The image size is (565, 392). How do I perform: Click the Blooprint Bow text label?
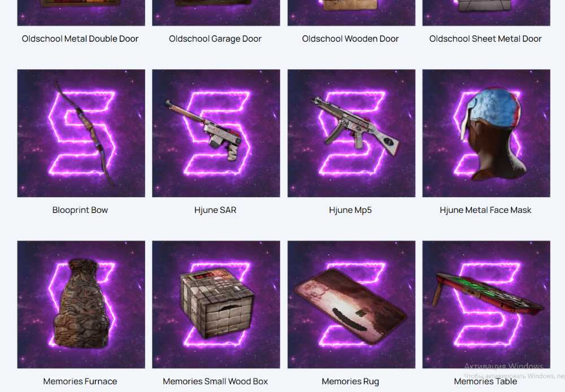[x=80, y=210]
